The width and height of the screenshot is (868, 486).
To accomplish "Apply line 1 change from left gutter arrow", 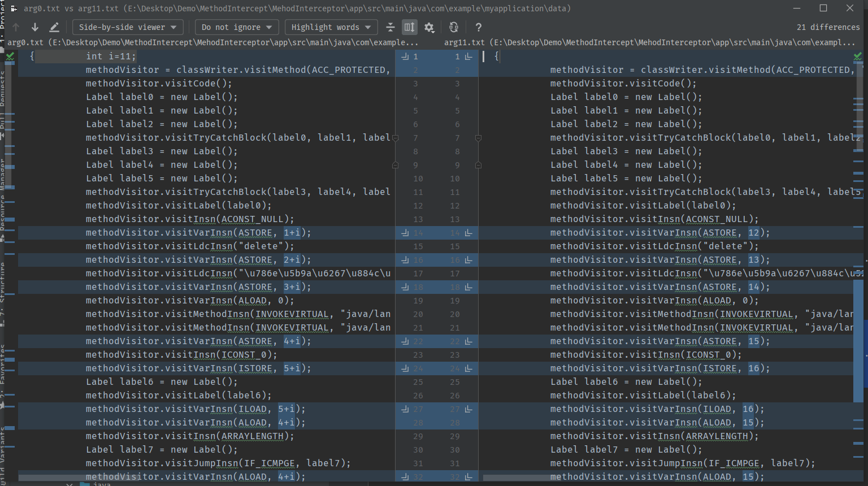I will (405, 57).
